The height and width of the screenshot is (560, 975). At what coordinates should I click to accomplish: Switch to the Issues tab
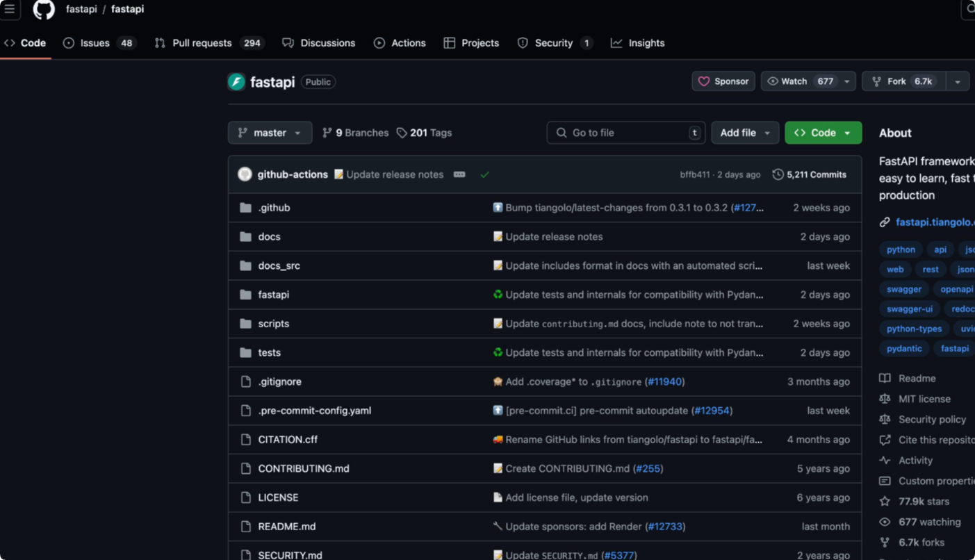pyautogui.click(x=99, y=43)
